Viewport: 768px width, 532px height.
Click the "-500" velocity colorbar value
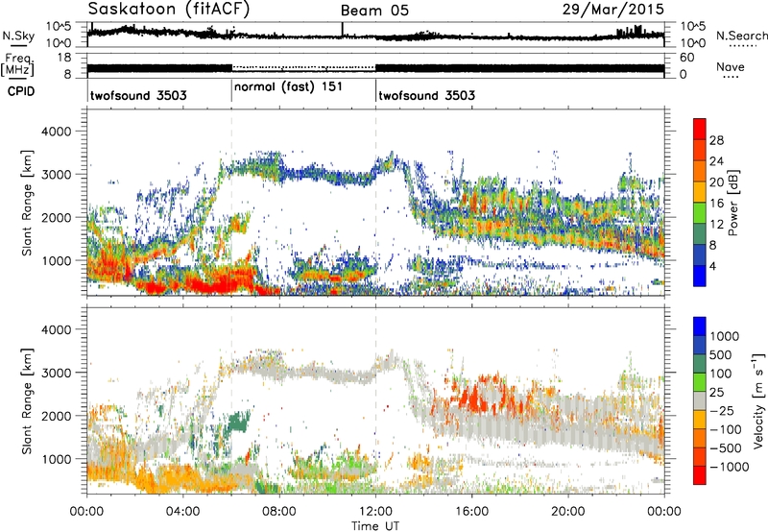coord(726,448)
